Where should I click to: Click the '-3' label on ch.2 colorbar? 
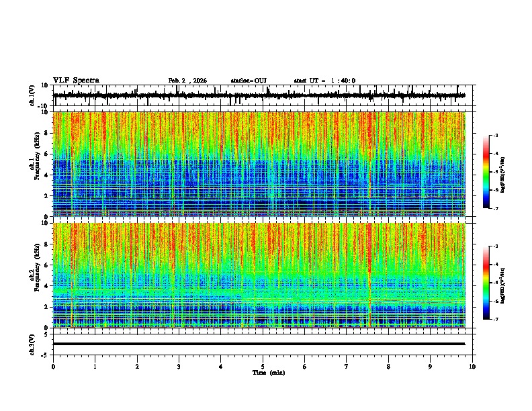496,246
